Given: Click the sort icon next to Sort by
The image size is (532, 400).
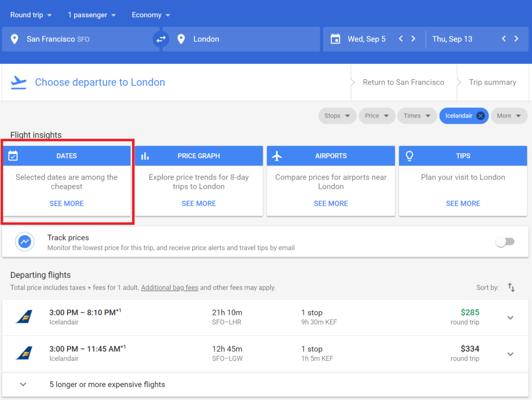Looking at the screenshot, I should tap(511, 287).
